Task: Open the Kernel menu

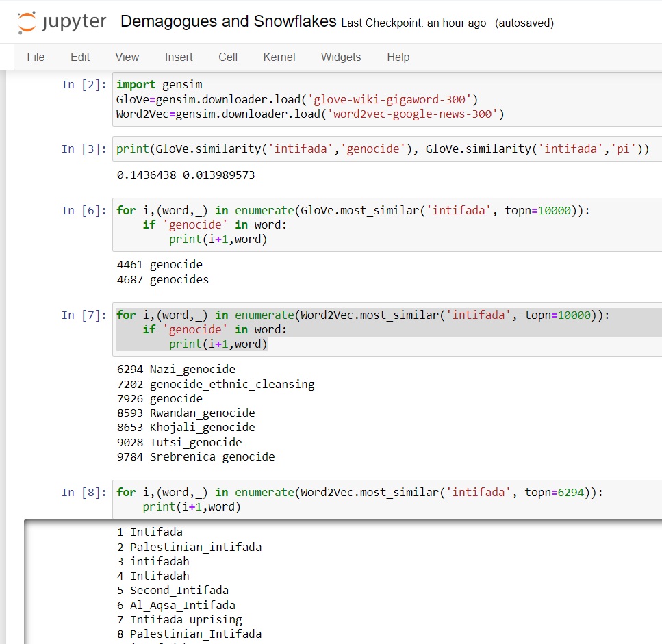Action: (279, 57)
